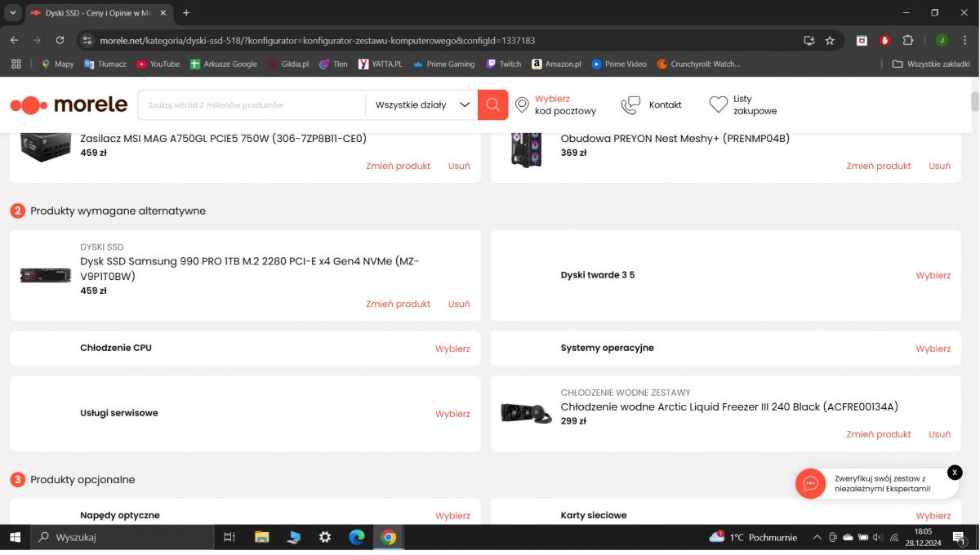Click Wybierz for Systemy operacyjne
This screenshot has height=555, width=980.
[x=933, y=349]
